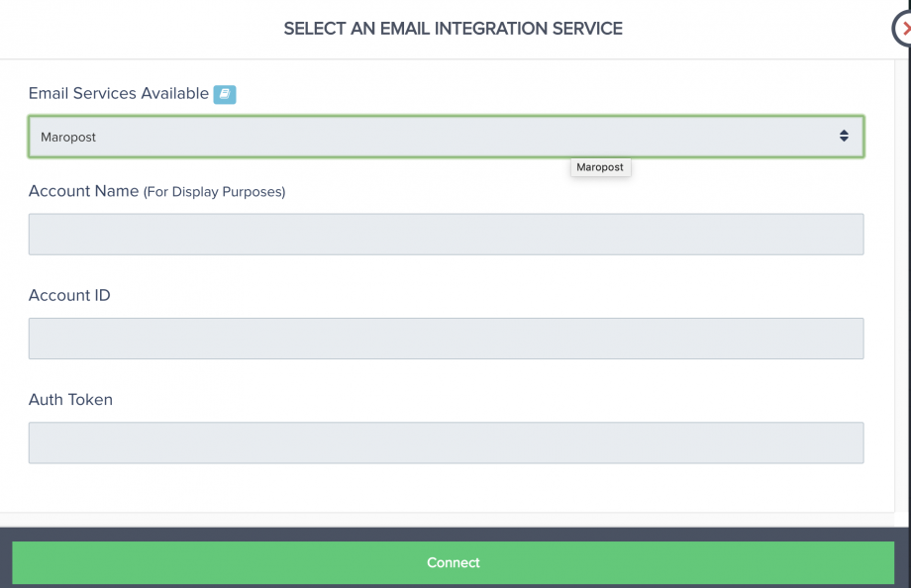Close the email integration dialog

[903, 30]
